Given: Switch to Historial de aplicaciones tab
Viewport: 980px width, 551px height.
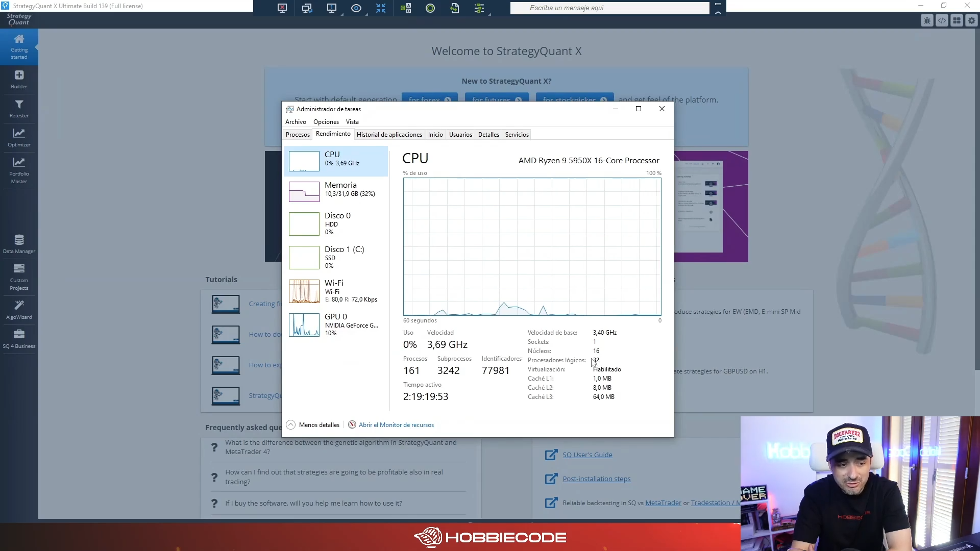Looking at the screenshot, I should point(389,135).
